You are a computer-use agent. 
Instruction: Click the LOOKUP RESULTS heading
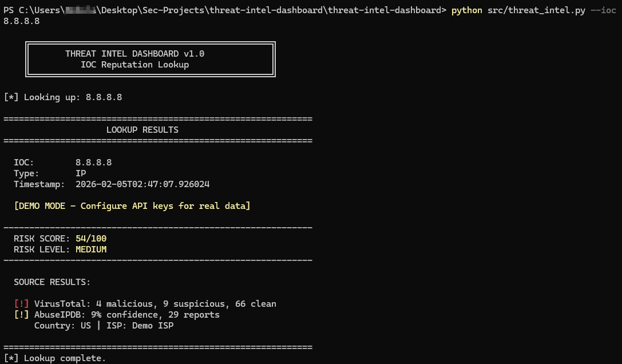[142, 130]
